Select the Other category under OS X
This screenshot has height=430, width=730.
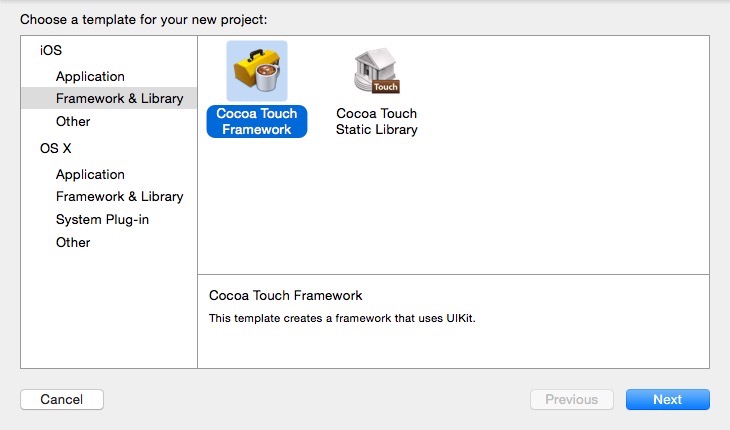(x=73, y=243)
